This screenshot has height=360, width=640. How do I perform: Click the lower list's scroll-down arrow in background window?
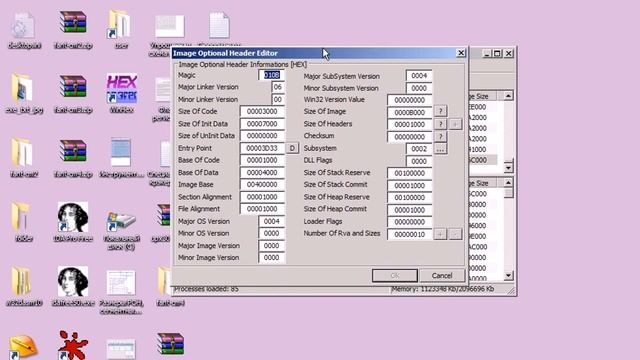click(508, 276)
